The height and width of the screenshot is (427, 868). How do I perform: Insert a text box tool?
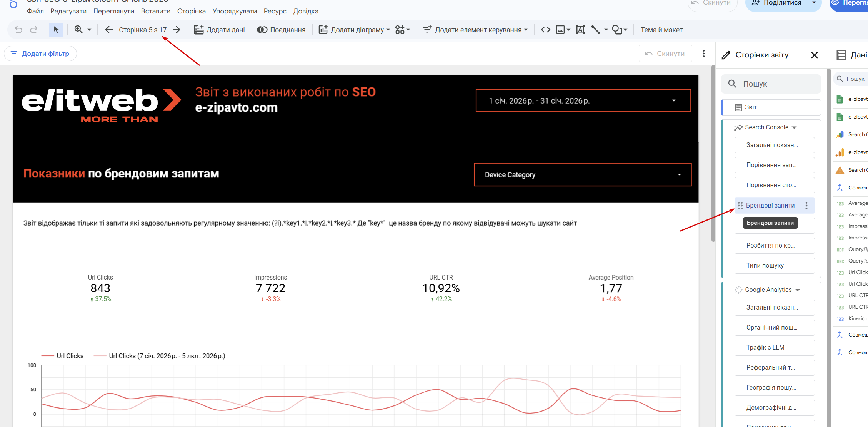(580, 30)
